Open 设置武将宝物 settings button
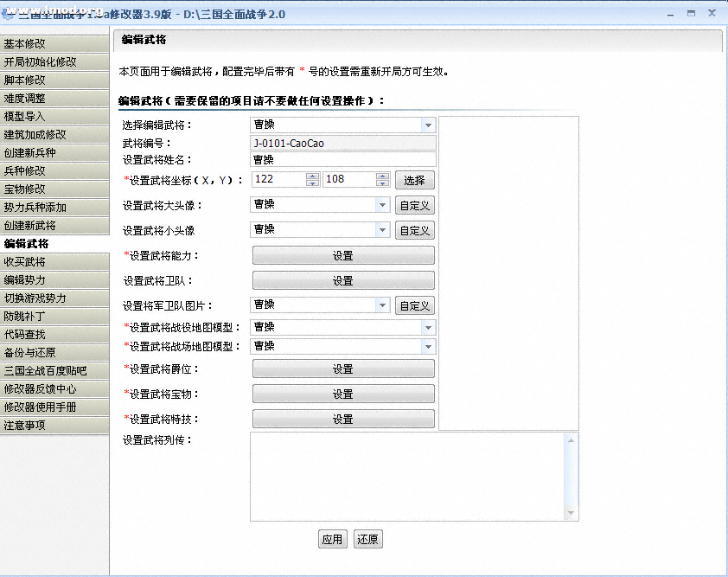728x577 pixels. [x=342, y=394]
